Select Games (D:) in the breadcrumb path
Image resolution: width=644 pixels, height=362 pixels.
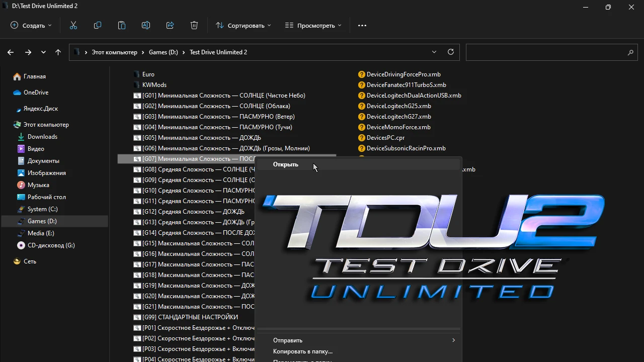[163, 52]
